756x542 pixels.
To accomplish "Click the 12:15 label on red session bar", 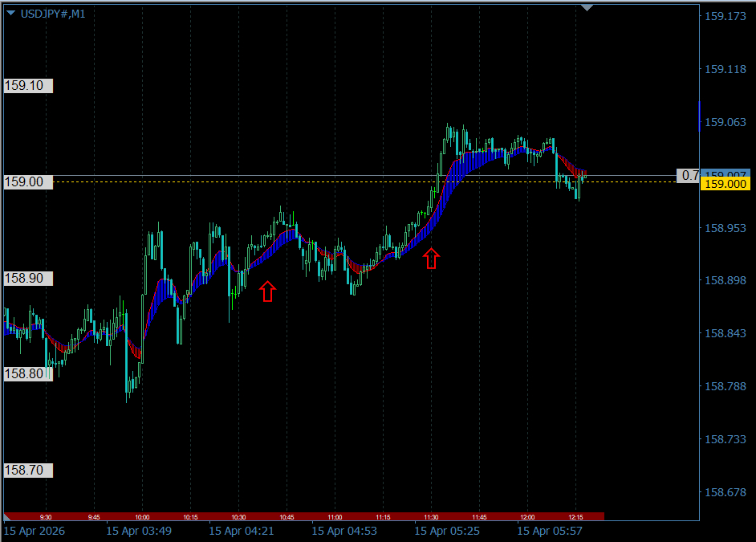I will click(575, 517).
